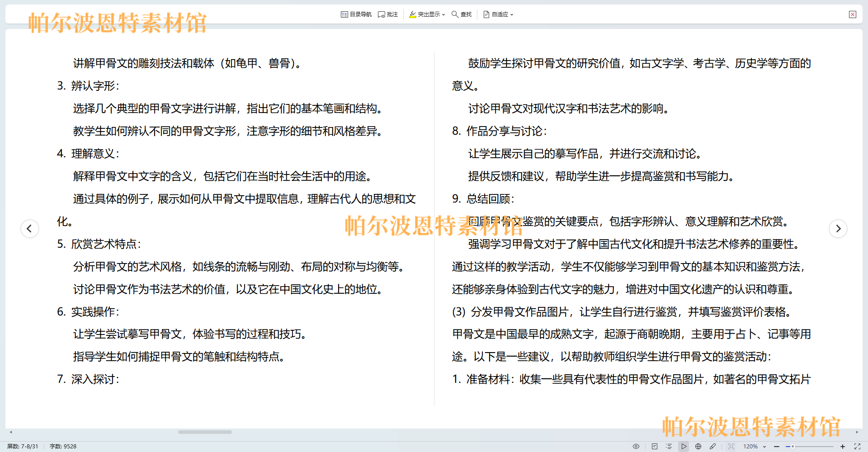
Task: Click heading text 3. 辨认字形:
Action: pyautogui.click(x=88, y=86)
